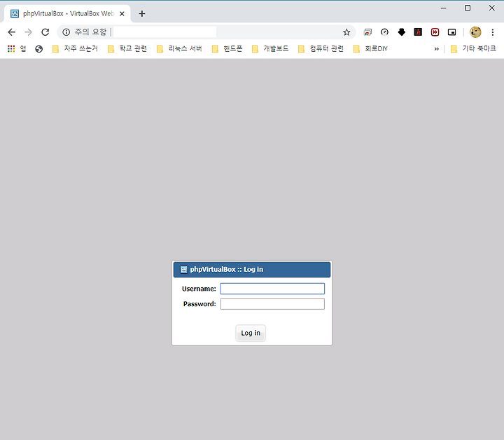Click the dark red square extension icon
This screenshot has height=440, width=504.
pyautogui.click(x=418, y=32)
